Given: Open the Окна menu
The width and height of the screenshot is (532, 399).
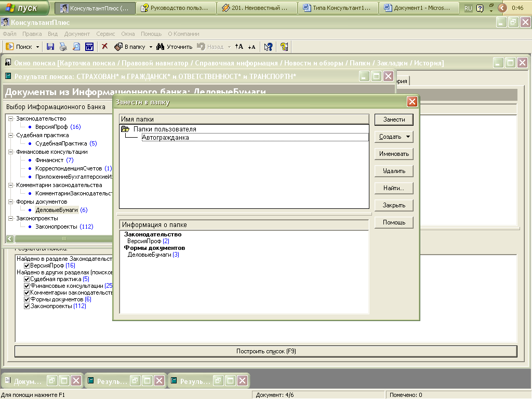Looking at the screenshot, I should point(128,34).
